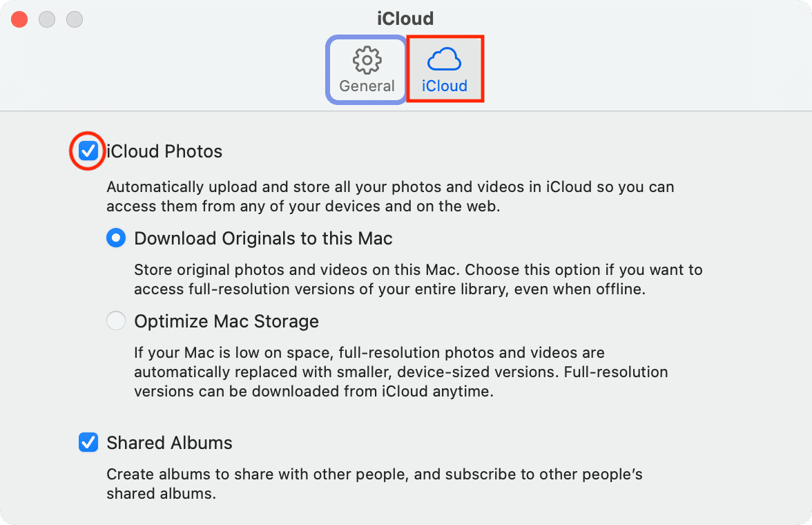Enable the Optimize Mac Storage radio button

[116, 321]
